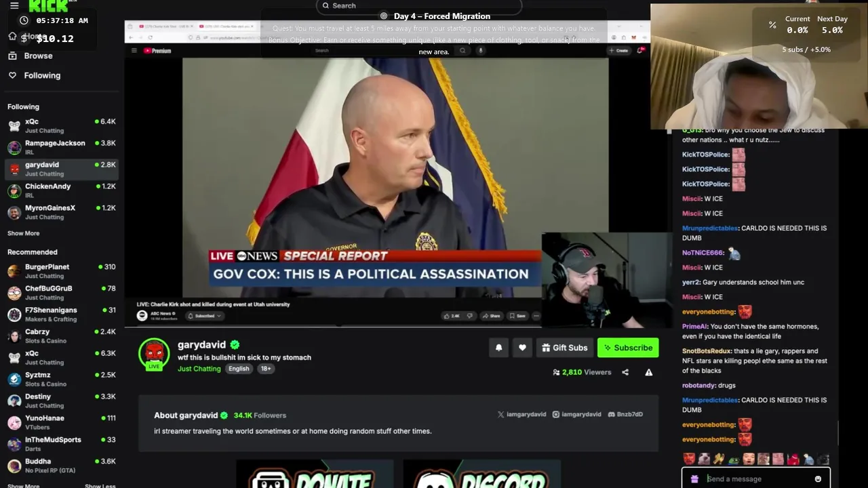The height and width of the screenshot is (488, 868).
Task: Collapse recommended list with Show Less
Action: [x=100, y=485]
